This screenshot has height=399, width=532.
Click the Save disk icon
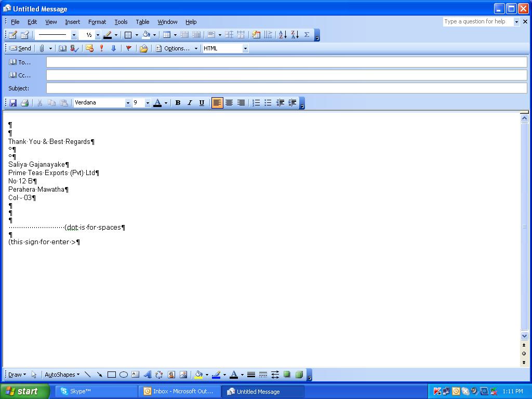click(13, 103)
